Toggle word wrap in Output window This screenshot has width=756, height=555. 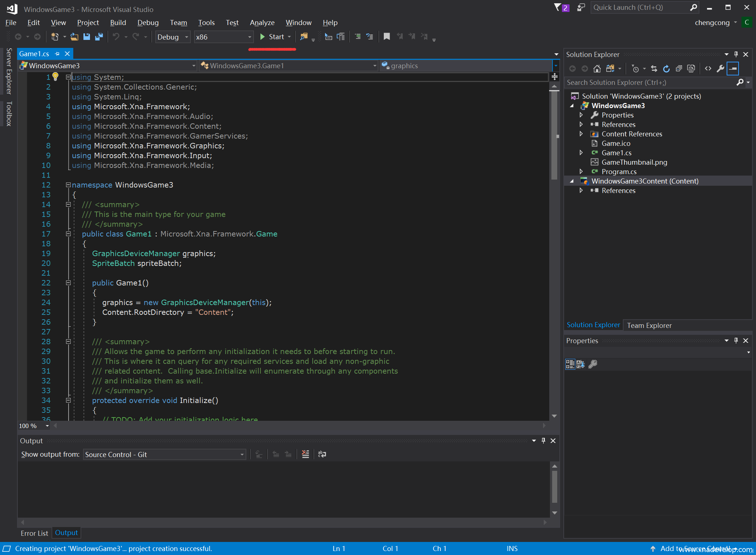pyautogui.click(x=322, y=454)
